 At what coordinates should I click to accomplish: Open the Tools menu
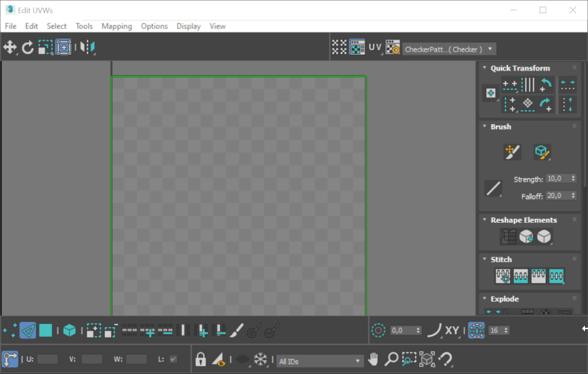pyautogui.click(x=84, y=26)
